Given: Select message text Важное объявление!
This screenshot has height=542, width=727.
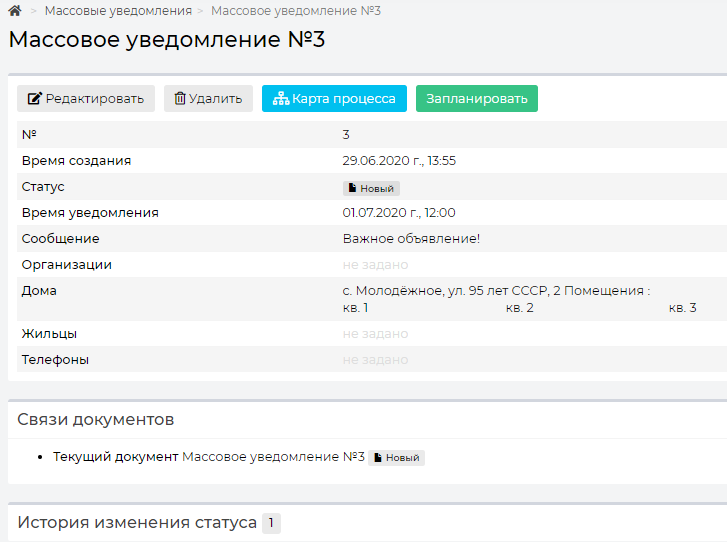Looking at the screenshot, I should click(x=411, y=238).
